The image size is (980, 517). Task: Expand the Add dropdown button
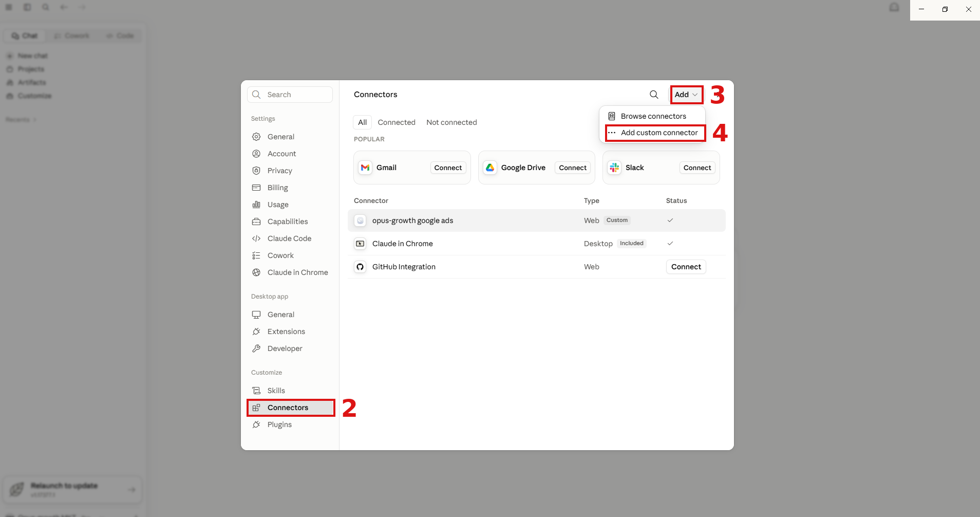pyautogui.click(x=686, y=95)
